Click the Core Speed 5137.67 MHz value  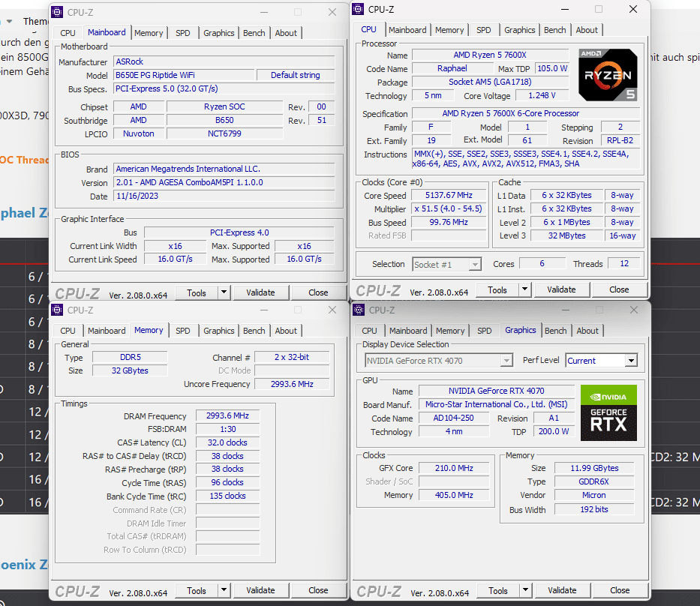pyautogui.click(x=449, y=196)
